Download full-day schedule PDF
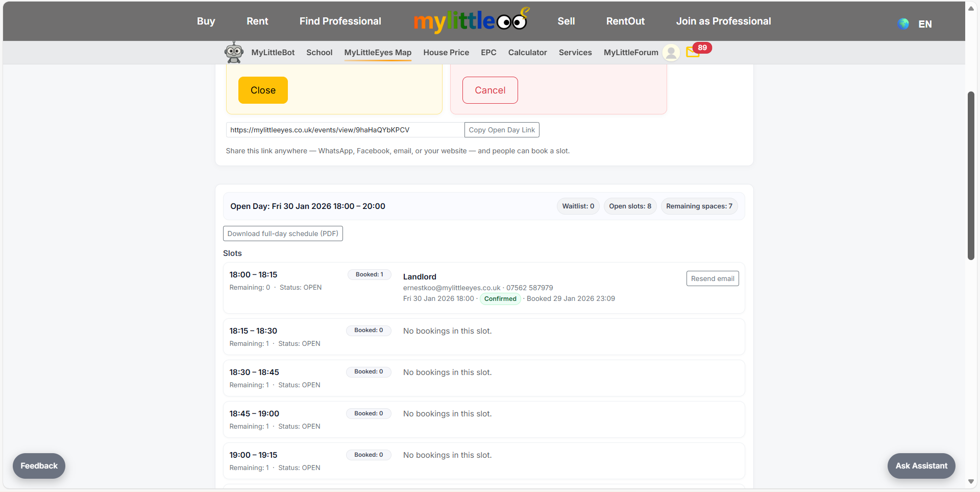Image resolution: width=980 pixels, height=492 pixels. click(283, 233)
